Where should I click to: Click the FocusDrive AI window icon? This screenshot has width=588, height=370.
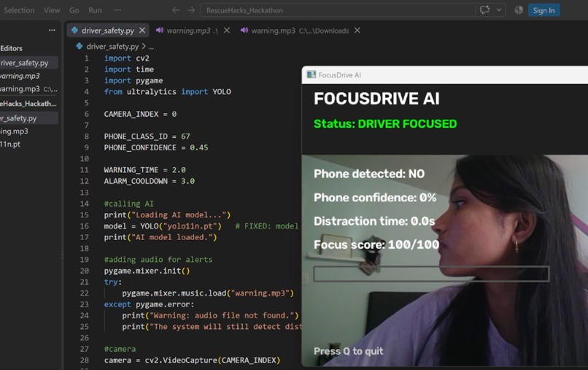[312, 74]
